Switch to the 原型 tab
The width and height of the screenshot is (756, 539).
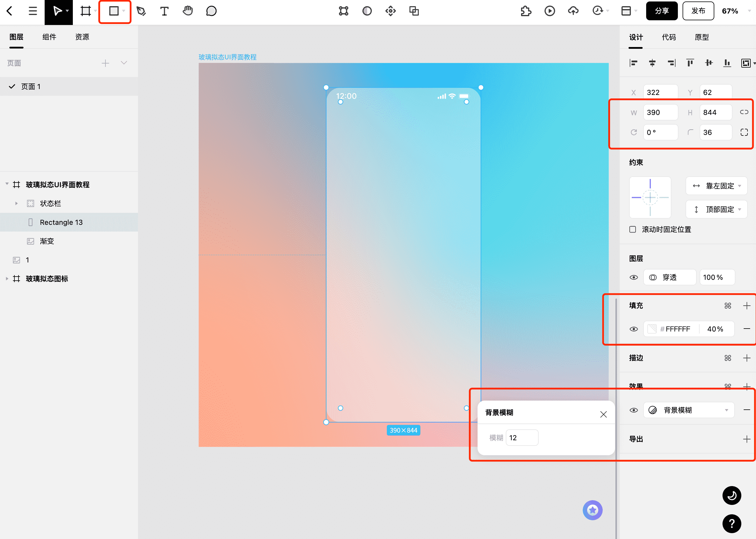[x=701, y=37]
